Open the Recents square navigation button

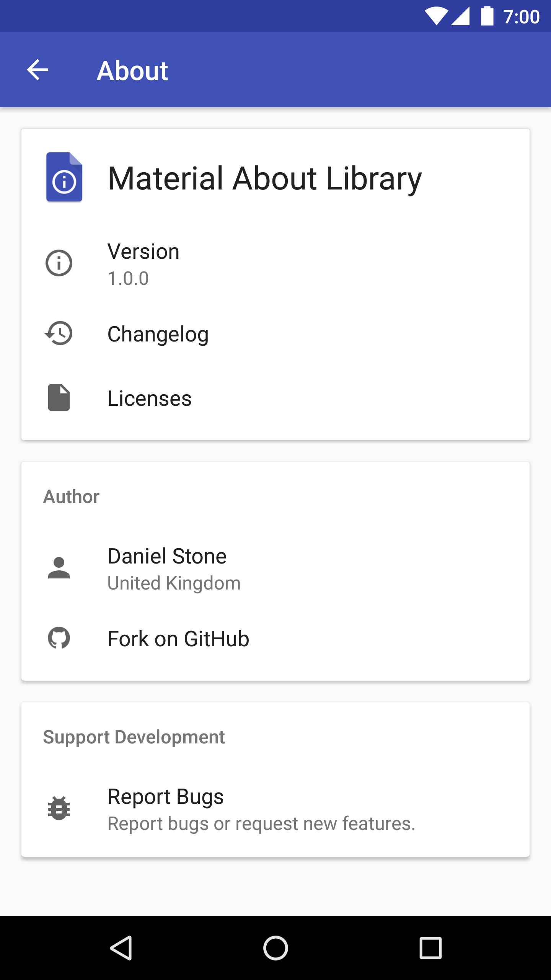pyautogui.click(x=430, y=948)
